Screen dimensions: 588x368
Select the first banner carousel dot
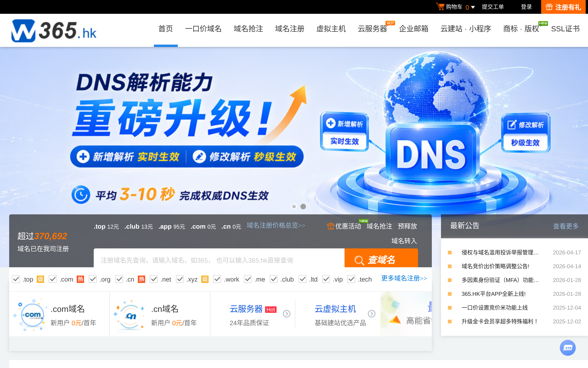[294, 207]
